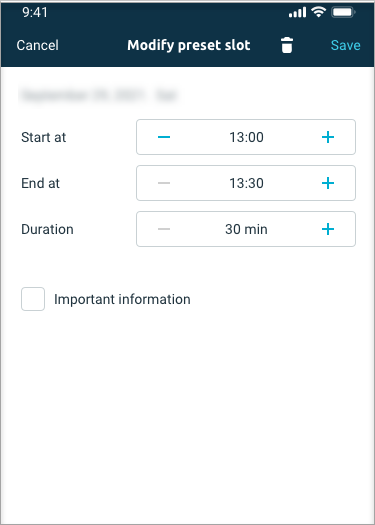Image resolution: width=375 pixels, height=525 pixels.
Task: Decrease the Start at time
Action: pyautogui.click(x=164, y=137)
